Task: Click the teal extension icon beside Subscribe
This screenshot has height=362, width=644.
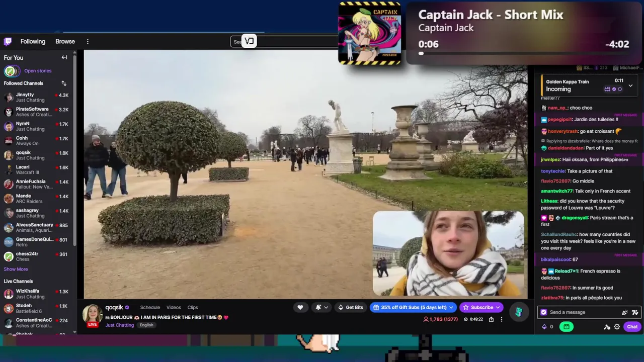Action: click(x=518, y=312)
